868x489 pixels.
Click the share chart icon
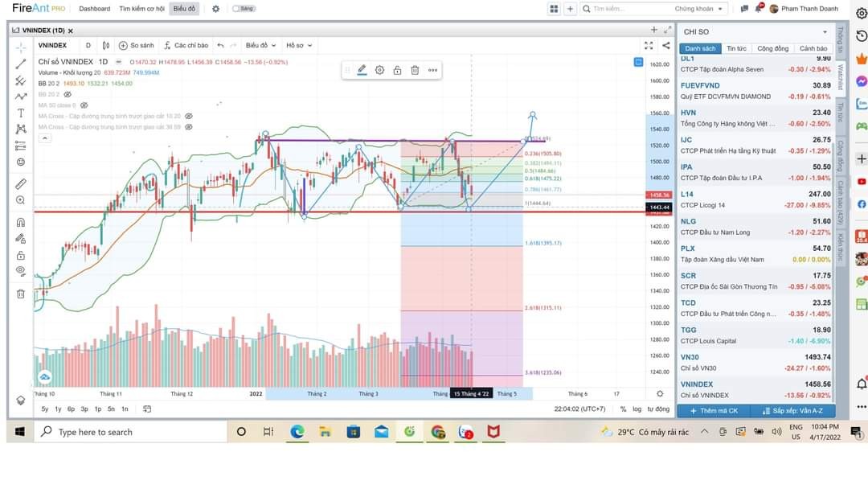(666, 46)
